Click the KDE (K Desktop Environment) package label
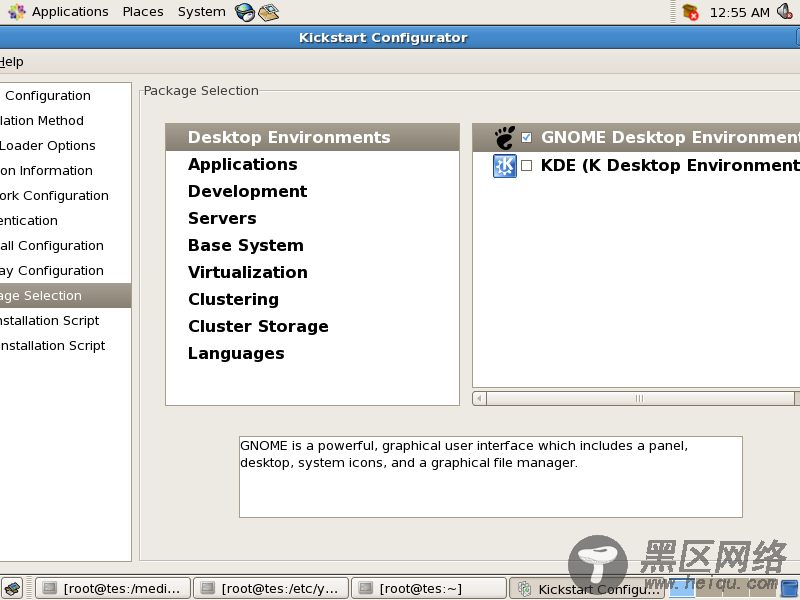Viewport: 800px width, 600px height. click(x=670, y=165)
